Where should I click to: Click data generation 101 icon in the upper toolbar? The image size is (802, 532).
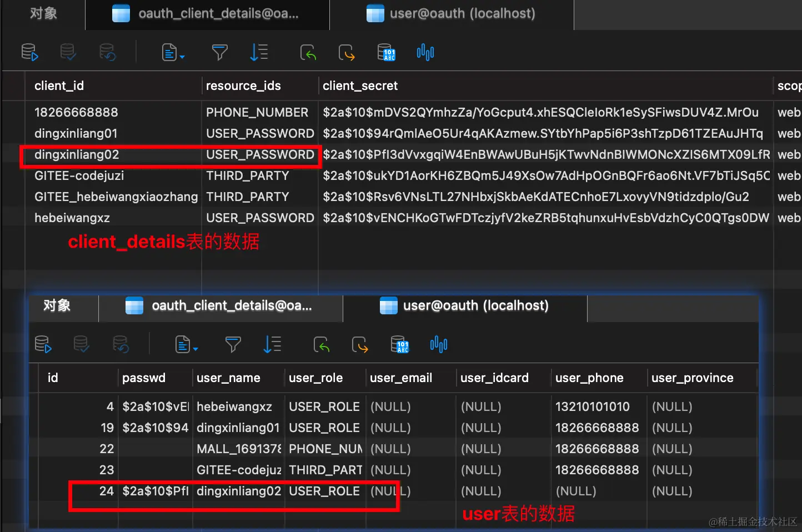click(386, 52)
